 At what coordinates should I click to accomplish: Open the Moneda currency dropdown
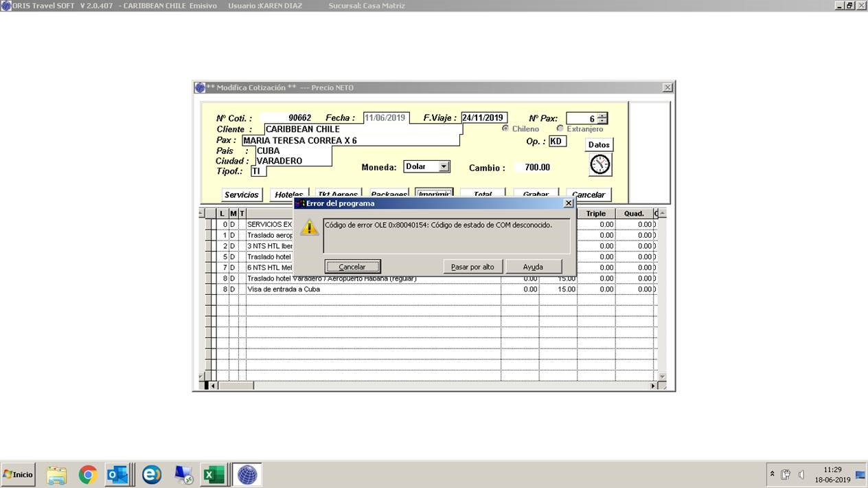[x=444, y=166]
